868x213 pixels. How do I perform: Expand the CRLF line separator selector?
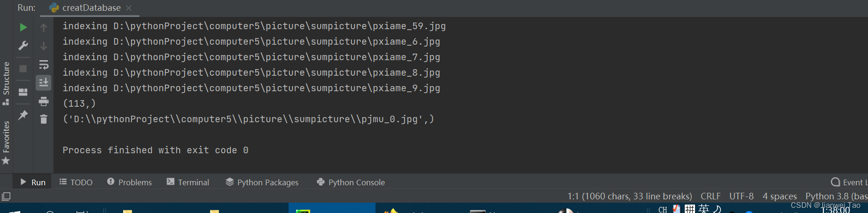coord(711,196)
